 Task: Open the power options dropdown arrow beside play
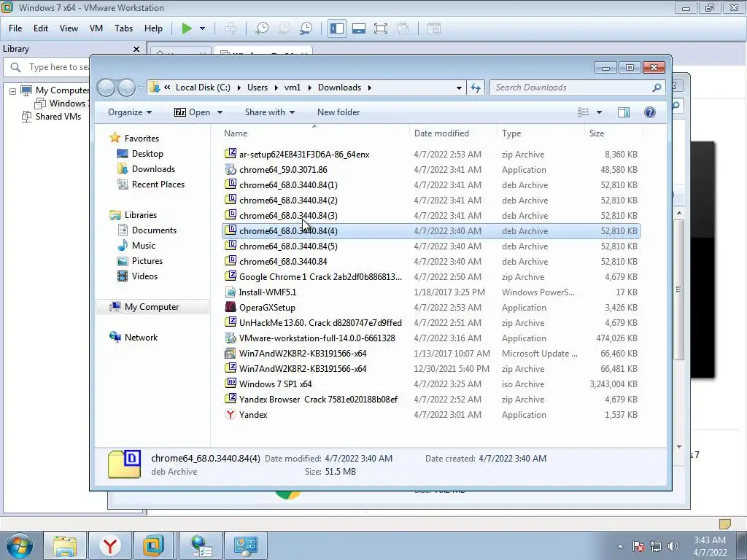[x=203, y=28]
